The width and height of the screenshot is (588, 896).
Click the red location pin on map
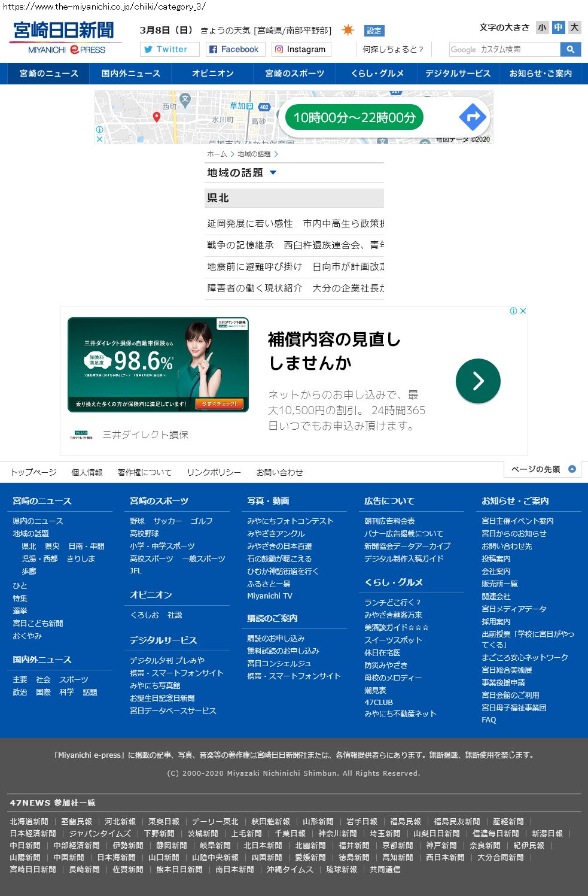[x=157, y=117]
